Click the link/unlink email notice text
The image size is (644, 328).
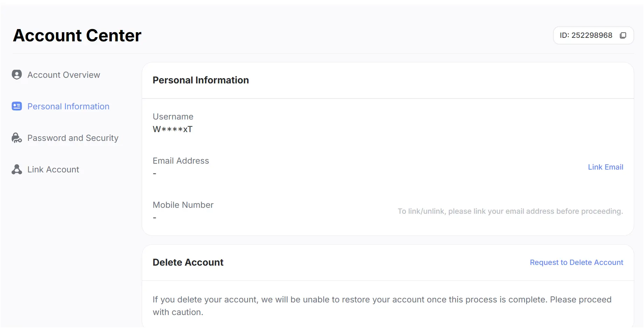[x=510, y=211]
